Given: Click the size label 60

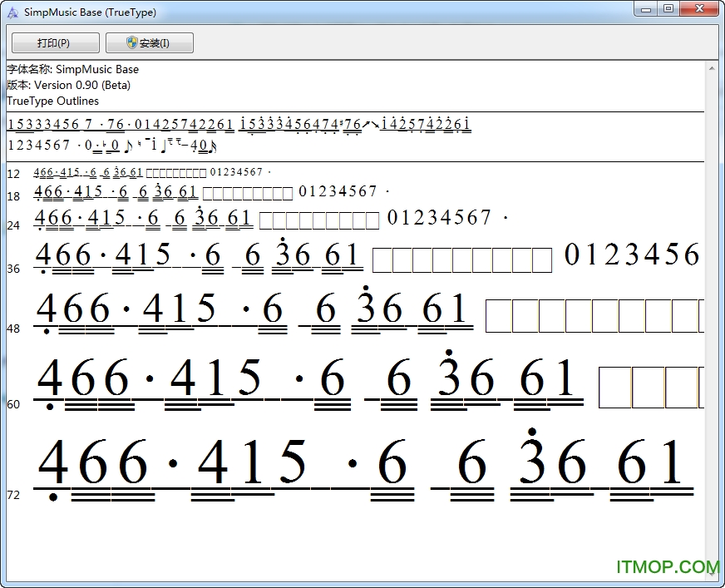Looking at the screenshot, I should pyautogui.click(x=13, y=404).
